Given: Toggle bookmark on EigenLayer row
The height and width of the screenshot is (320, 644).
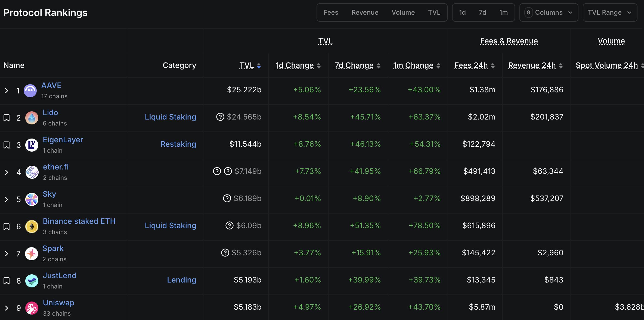Looking at the screenshot, I should (7, 145).
